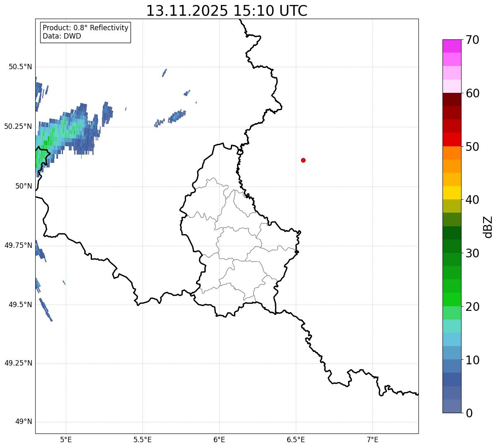Click the 7°E longitude label

tap(372, 440)
